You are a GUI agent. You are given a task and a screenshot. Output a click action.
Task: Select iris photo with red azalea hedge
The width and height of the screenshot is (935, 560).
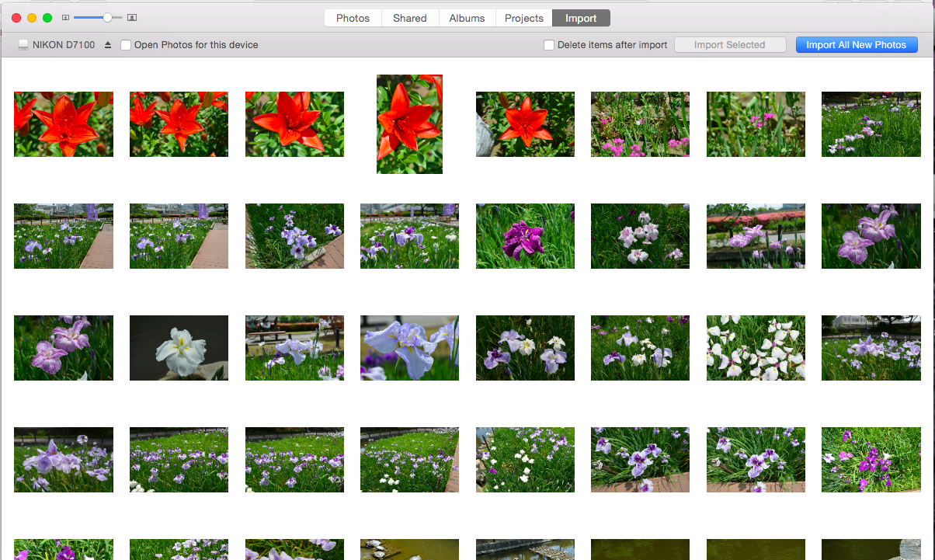(x=756, y=236)
